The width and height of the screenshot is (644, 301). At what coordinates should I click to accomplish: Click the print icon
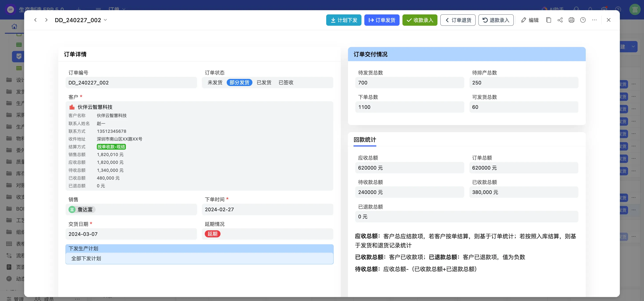[x=571, y=20]
